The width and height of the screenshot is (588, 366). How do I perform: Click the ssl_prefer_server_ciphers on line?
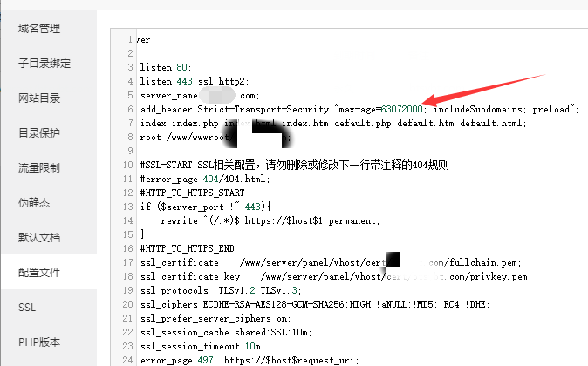click(215, 318)
